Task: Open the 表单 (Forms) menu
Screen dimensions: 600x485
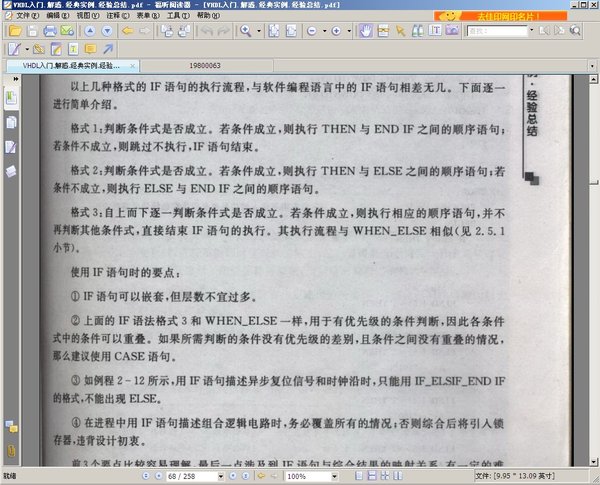Action: pyautogui.click(x=148, y=16)
